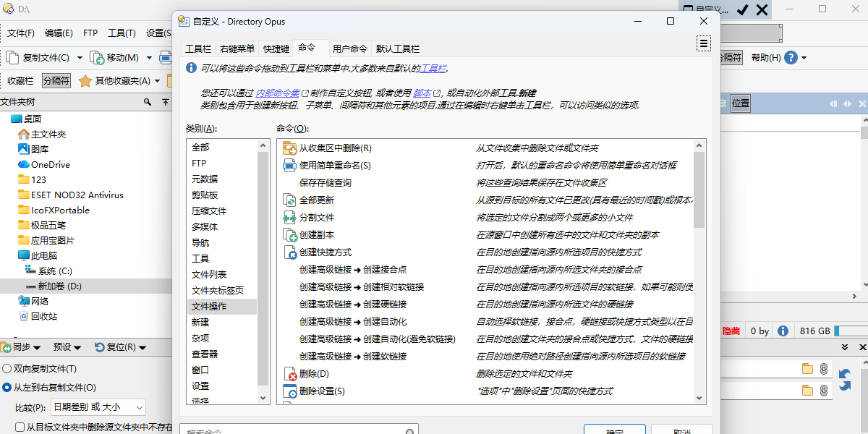Select 多媒体 in category list
Screen dimensions: 868x434
coord(221,227)
